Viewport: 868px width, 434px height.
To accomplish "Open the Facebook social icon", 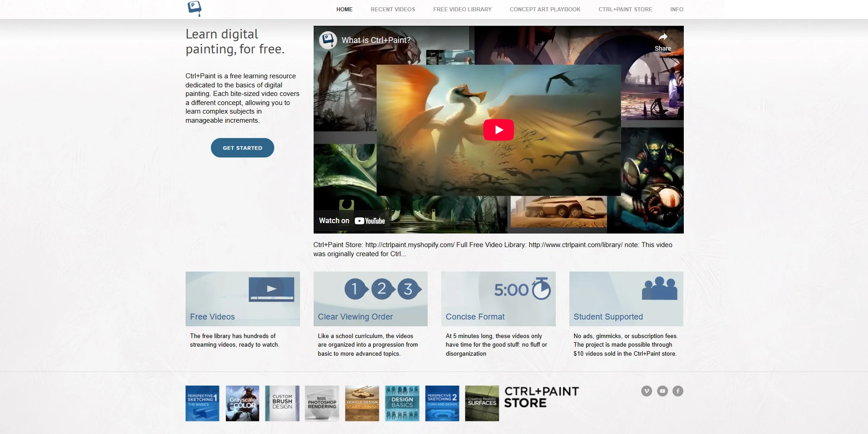I will [x=678, y=391].
